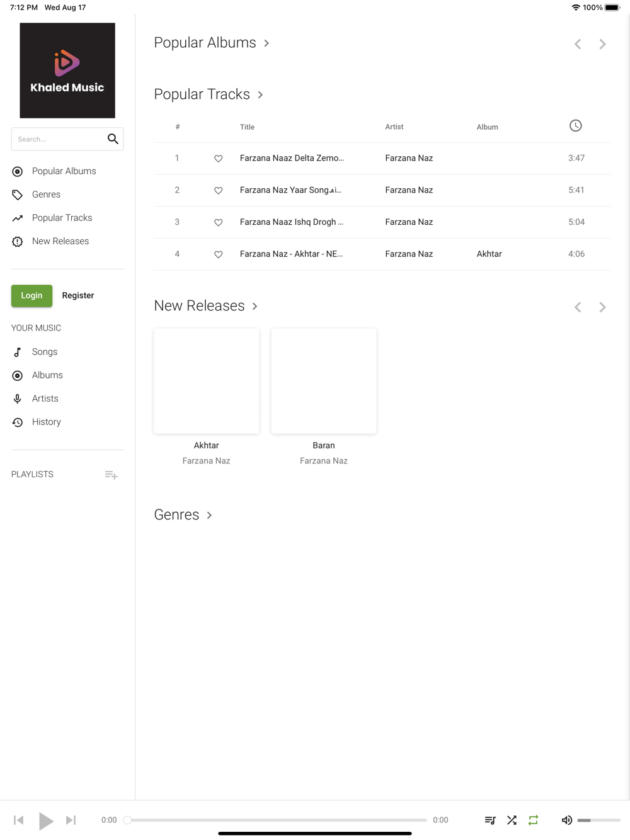The width and height of the screenshot is (630, 840).
Task: Click the green Login button
Action: coord(31,295)
